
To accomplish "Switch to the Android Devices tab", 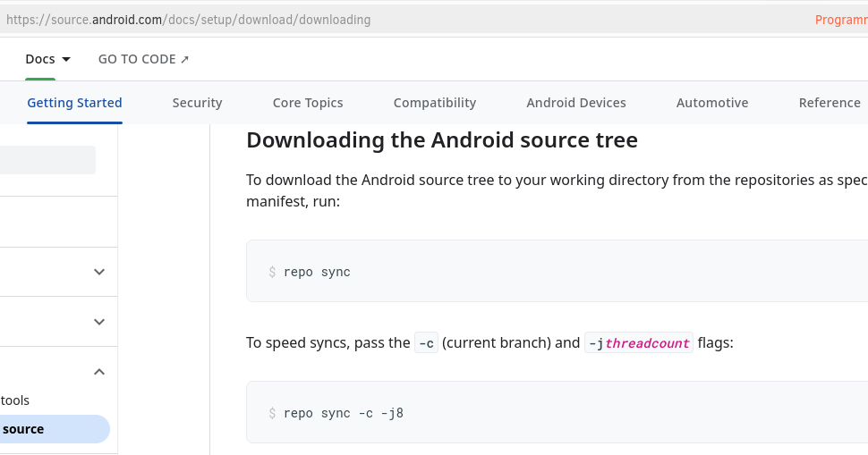I will 576,103.
